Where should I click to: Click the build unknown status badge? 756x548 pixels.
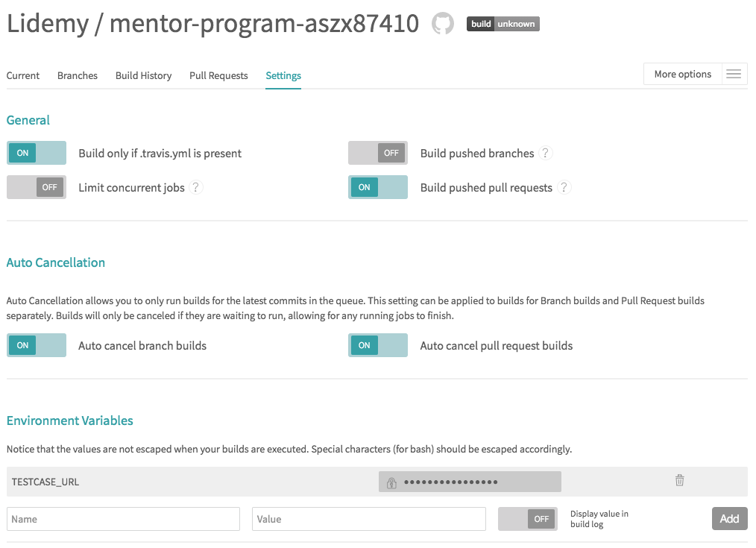pyautogui.click(x=503, y=24)
